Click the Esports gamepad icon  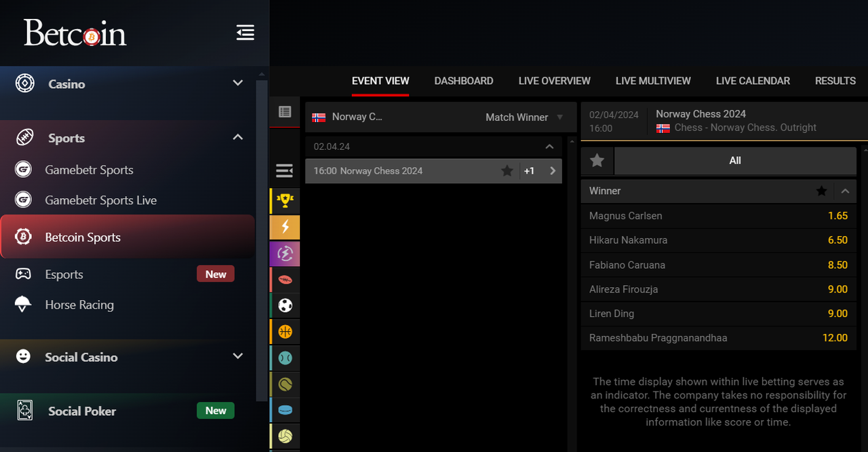point(24,274)
